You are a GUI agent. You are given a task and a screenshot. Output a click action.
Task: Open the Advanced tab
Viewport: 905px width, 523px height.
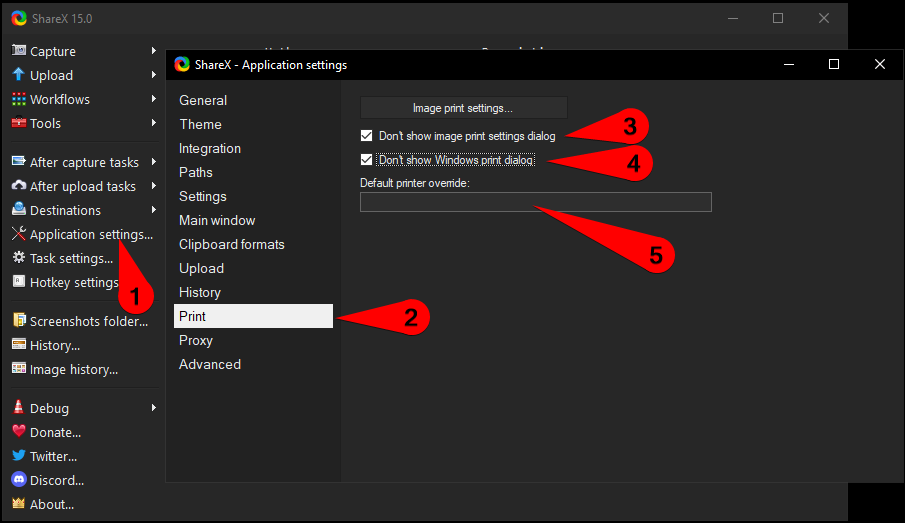point(253,364)
